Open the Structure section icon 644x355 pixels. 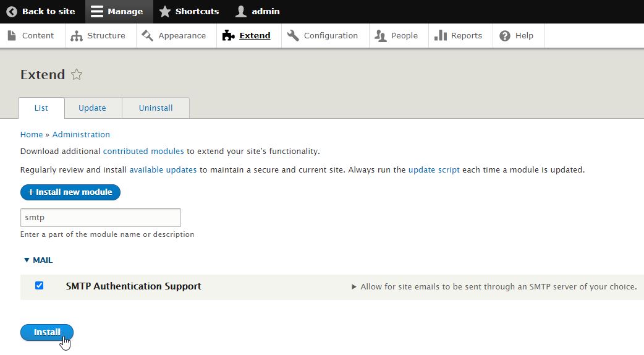77,36
